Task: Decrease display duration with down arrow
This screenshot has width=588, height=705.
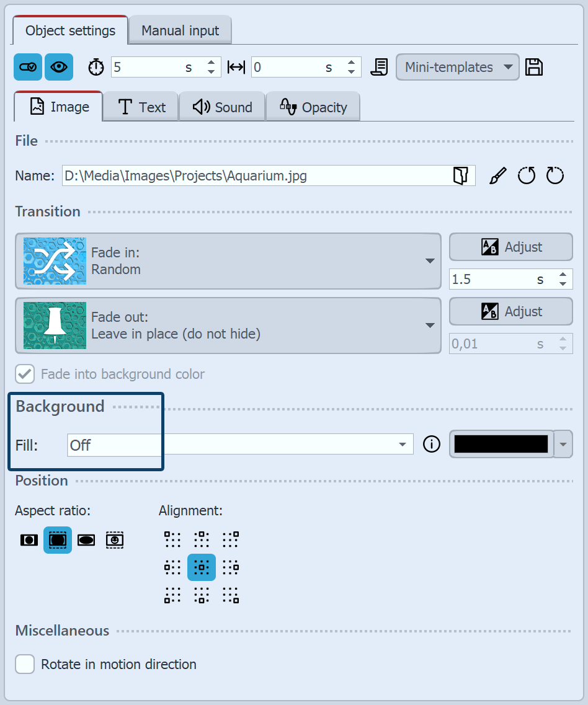Action: [x=211, y=72]
